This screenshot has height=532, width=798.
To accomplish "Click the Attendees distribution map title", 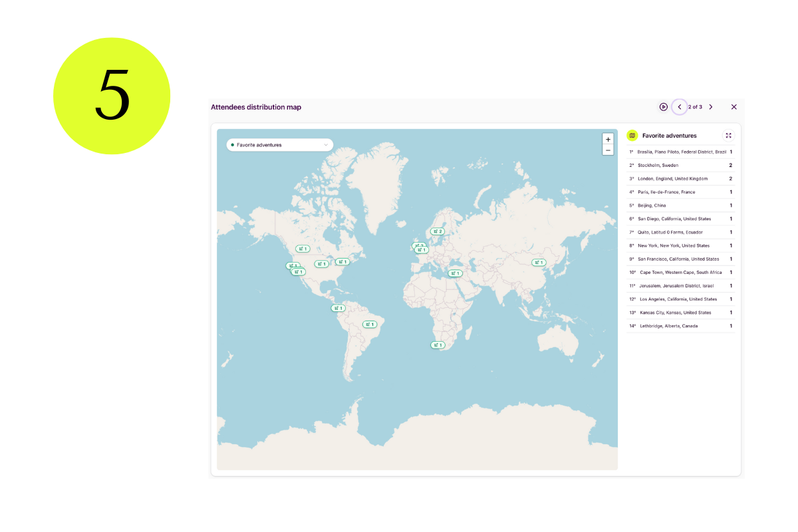I will [x=256, y=107].
